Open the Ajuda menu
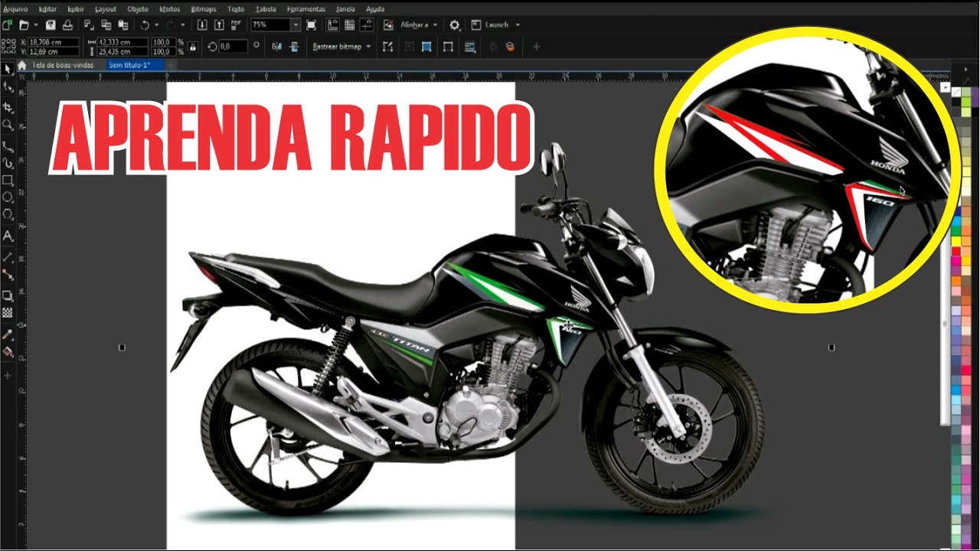 pos(376,9)
